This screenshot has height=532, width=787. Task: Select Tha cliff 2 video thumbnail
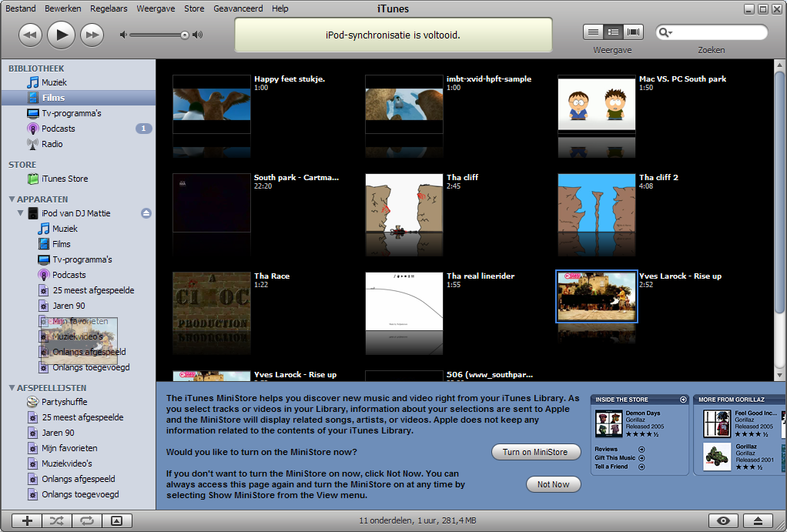click(597, 203)
